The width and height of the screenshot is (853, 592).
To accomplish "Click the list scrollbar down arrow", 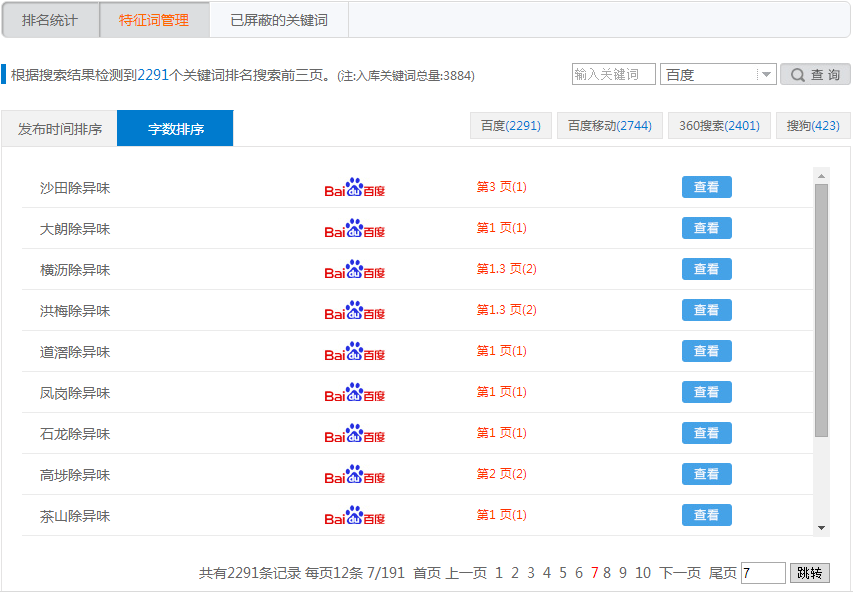I will (821, 527).
